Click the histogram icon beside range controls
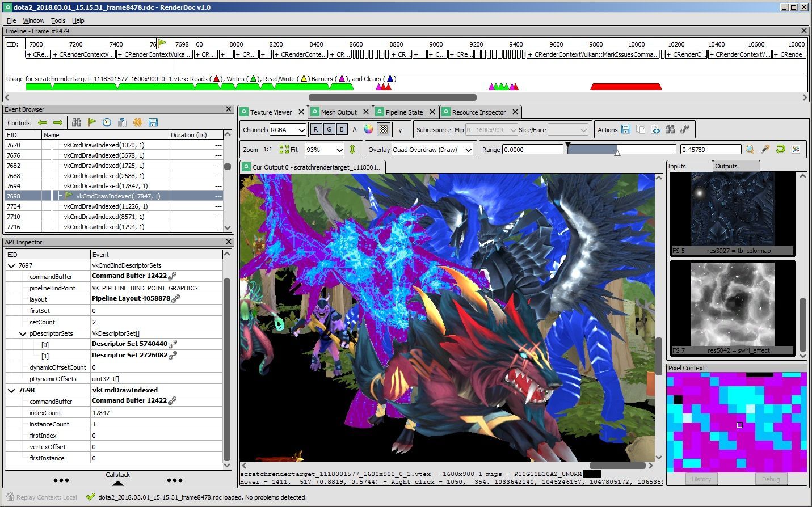 pyautogui.click(x=796, y=149)
